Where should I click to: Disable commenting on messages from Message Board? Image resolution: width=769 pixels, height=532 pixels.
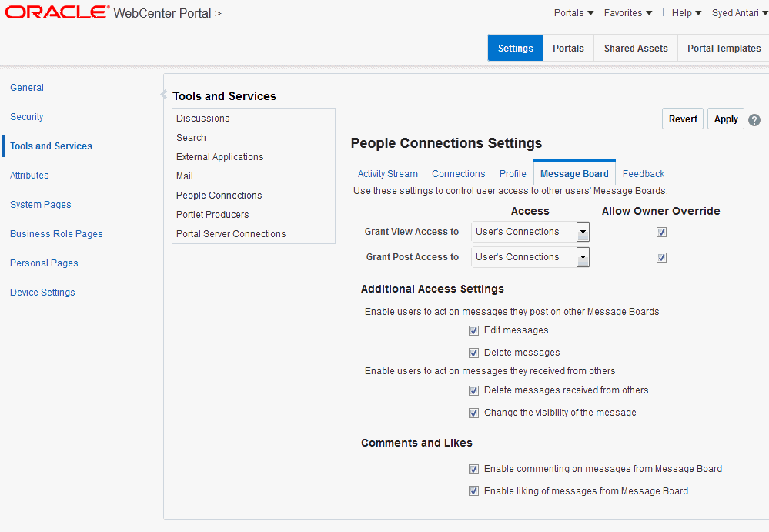(x=473, y=469)
